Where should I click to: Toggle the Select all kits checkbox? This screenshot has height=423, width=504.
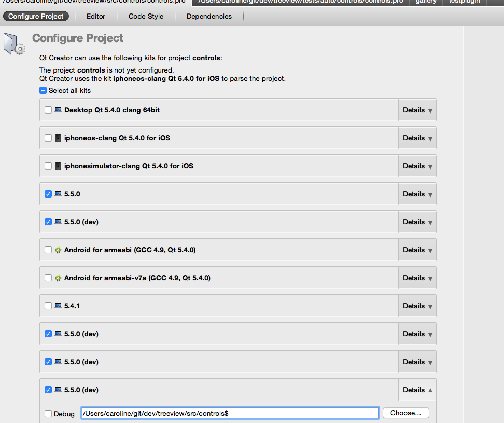tap(43, 91)
